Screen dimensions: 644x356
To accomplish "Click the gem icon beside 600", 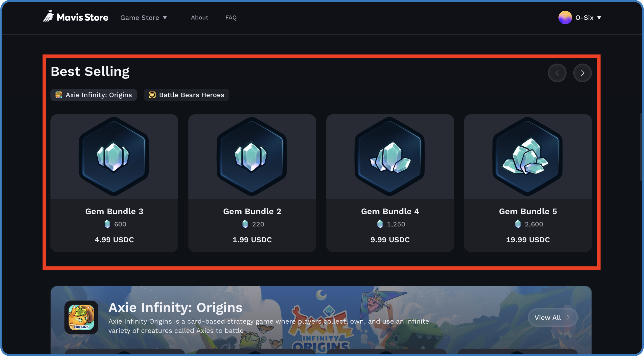I will point(107,224).
